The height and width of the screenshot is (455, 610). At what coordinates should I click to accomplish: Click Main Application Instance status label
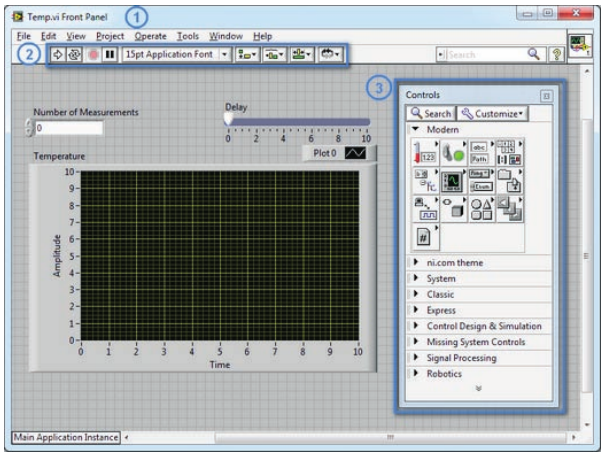66,438
